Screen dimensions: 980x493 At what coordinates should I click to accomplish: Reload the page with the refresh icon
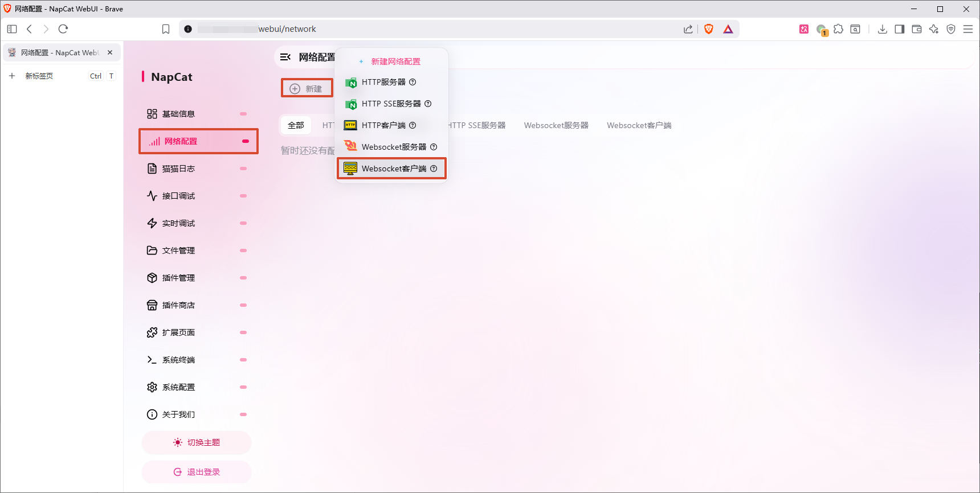tap(63, 29)
